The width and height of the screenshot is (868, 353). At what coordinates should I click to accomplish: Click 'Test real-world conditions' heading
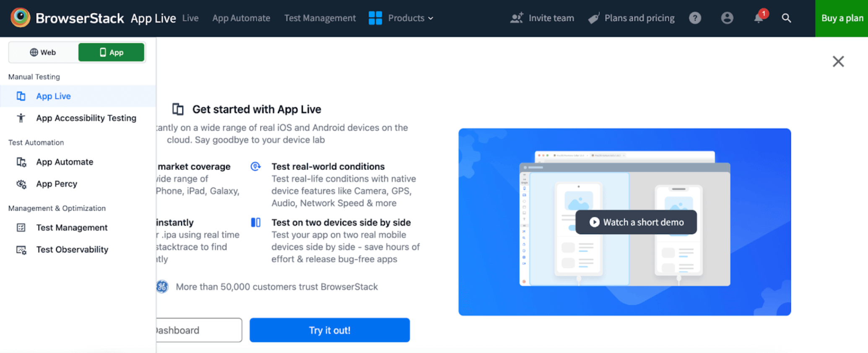point(328,166)
